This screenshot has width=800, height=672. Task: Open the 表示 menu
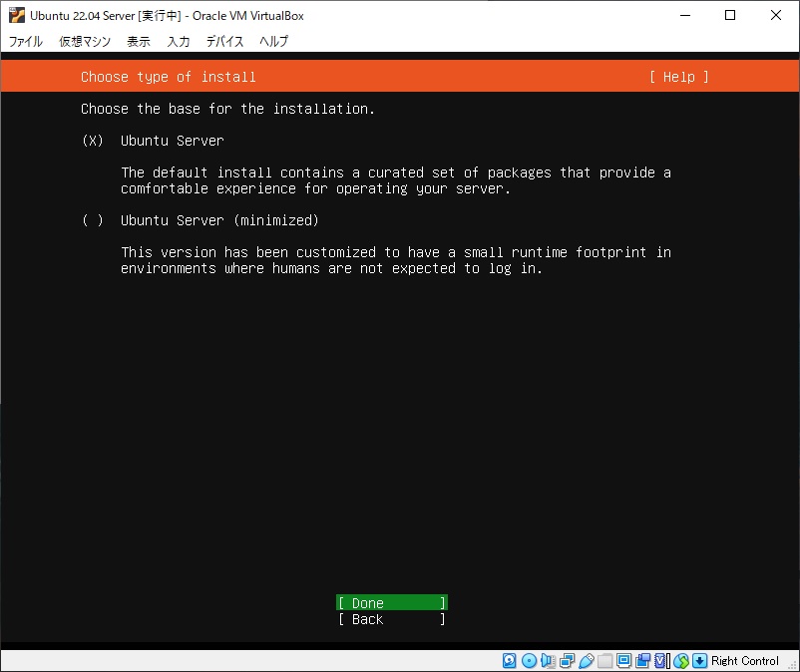coord(139,41)
